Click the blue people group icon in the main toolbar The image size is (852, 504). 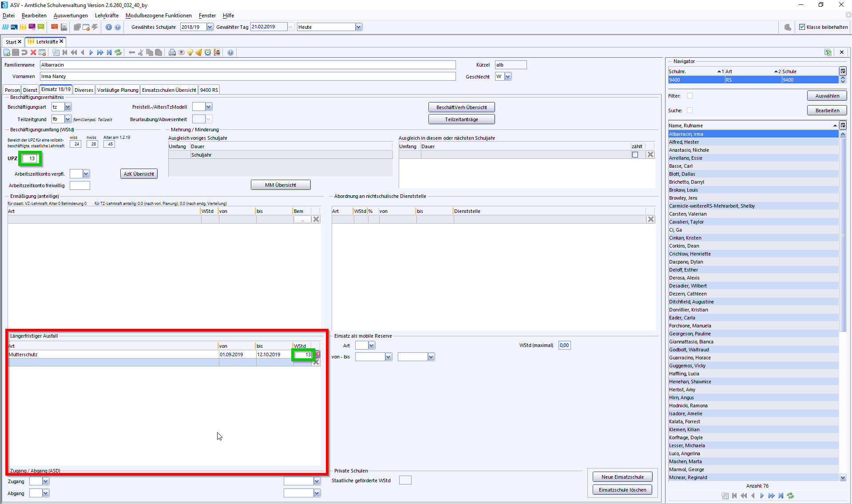point(5,27)
